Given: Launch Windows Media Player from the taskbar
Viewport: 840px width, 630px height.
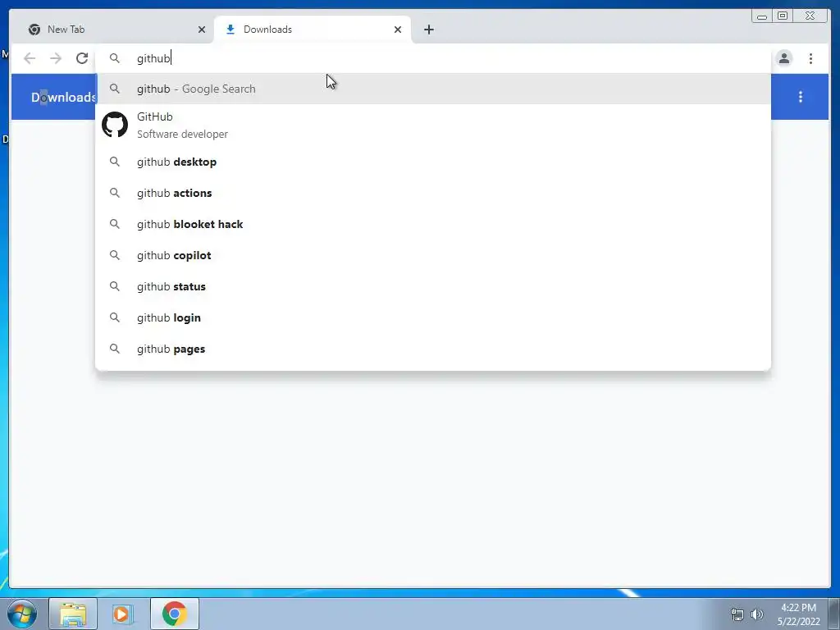Looking at the screenshot, I should coord(121,614).
